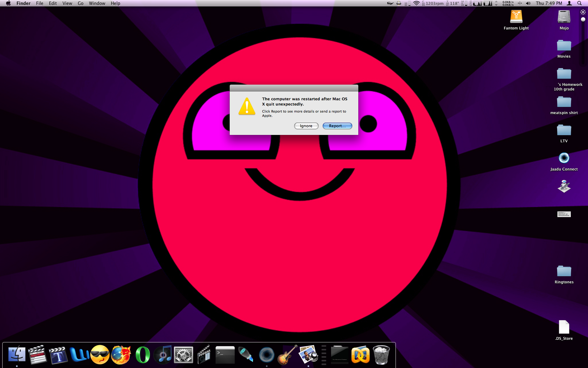The height and width of the screenshot is (368, 588).
Task: Open the sunglasses smiley app in the Dock
Action: (100, 355)
